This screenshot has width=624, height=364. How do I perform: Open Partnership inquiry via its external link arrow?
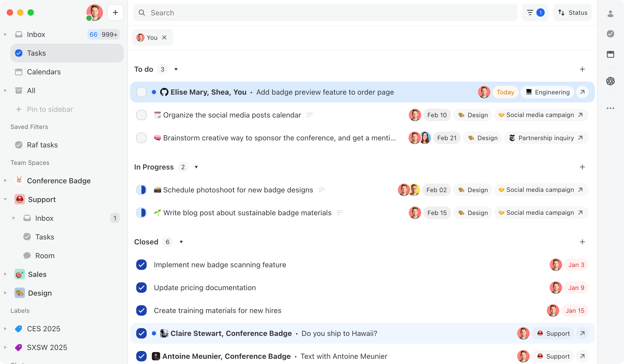tap(581, 138)
